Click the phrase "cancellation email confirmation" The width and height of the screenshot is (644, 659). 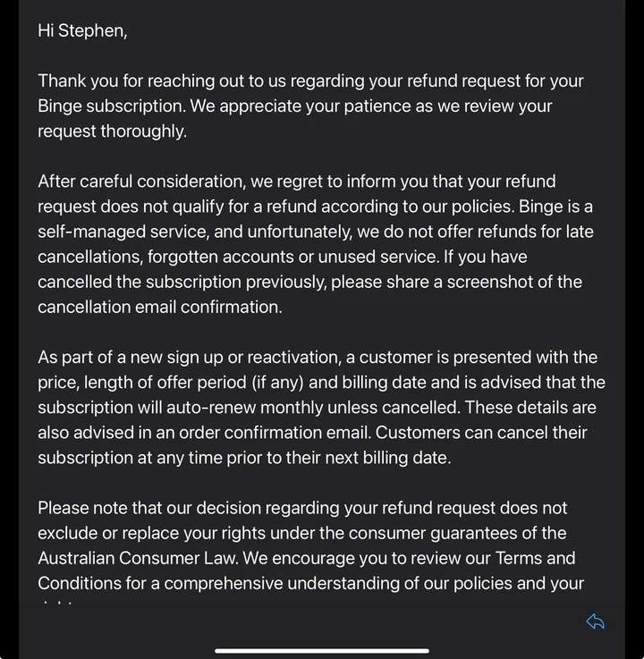tap(159, 307)
